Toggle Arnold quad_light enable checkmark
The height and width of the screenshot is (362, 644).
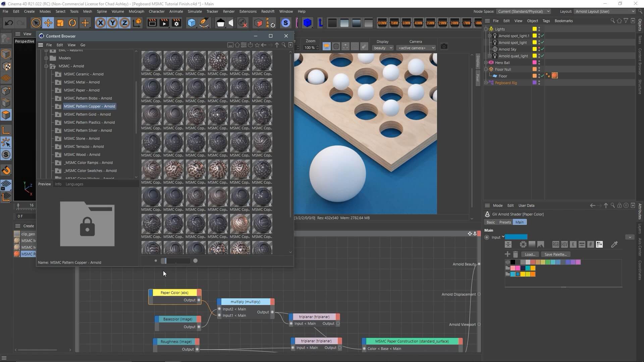click(x=542, y=56)
